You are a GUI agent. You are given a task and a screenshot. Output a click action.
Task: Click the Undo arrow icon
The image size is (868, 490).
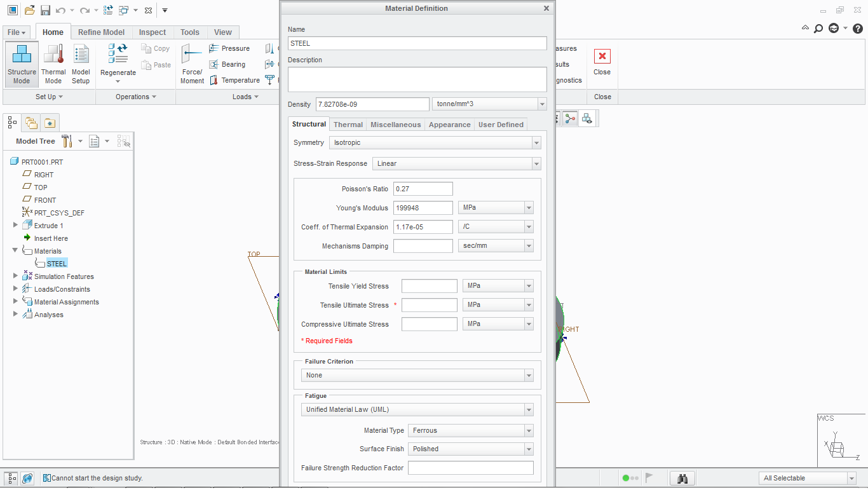tap(61, 10)
